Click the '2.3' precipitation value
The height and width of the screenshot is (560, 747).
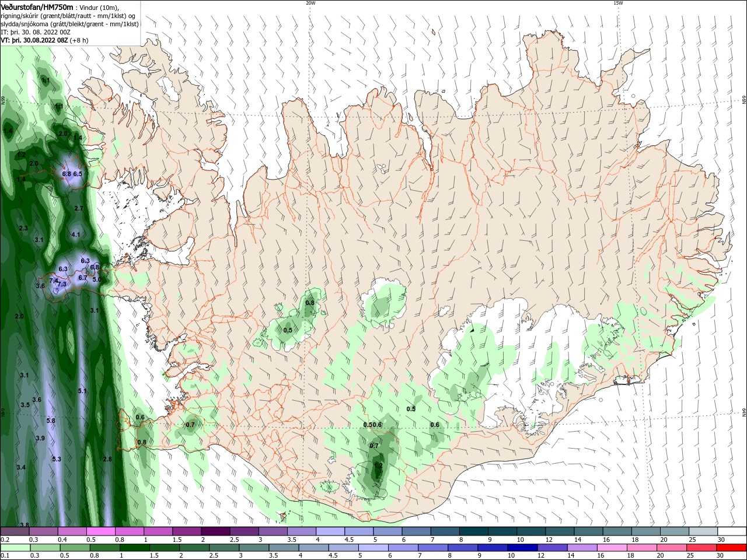point(23,228)
